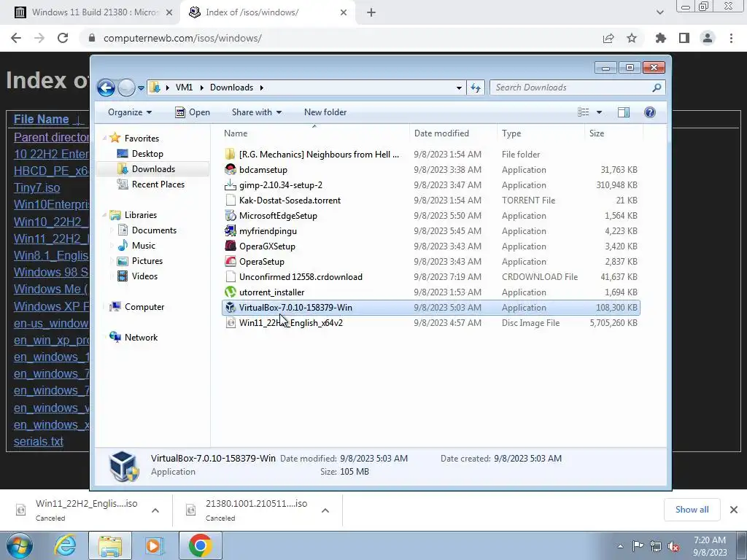Open Documents library
Image resolution: width=747 pixels, height=560 pixels.
pos(154,230)
